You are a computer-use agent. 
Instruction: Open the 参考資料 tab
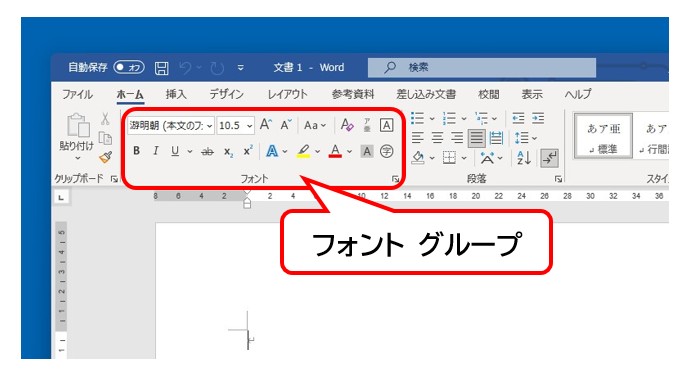[353, 94]
